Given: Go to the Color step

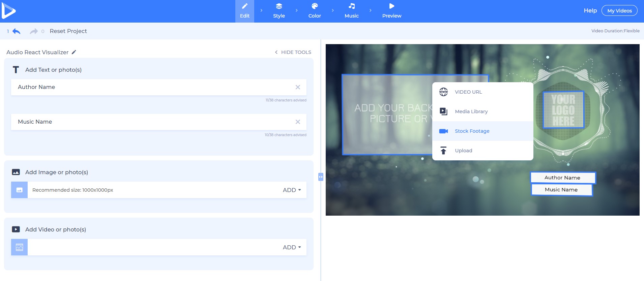Looking at the screenshot, I should coord(315,11).
